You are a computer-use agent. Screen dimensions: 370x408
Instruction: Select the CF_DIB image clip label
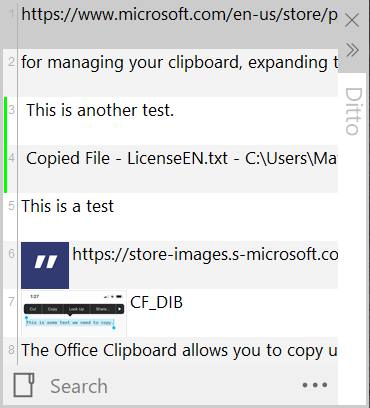point(156,303)
